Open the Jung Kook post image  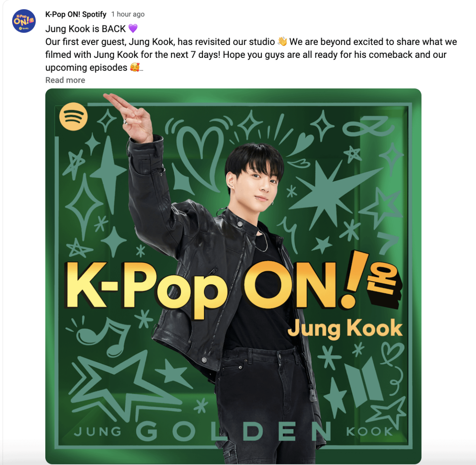[x=233, y=276]
